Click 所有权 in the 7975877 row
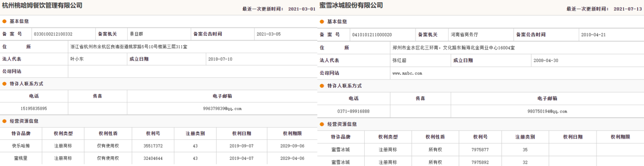644x166 pixels. tap(435, 149)
